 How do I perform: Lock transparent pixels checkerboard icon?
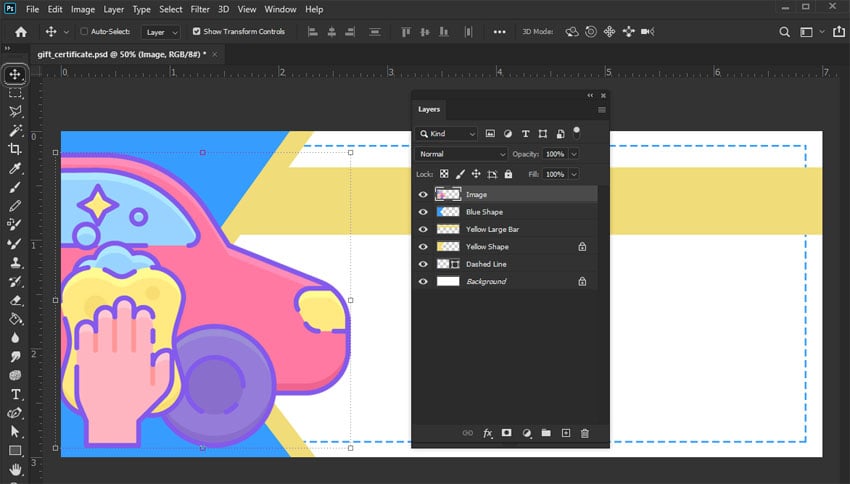pyautogui.click(x=444, y=175)
